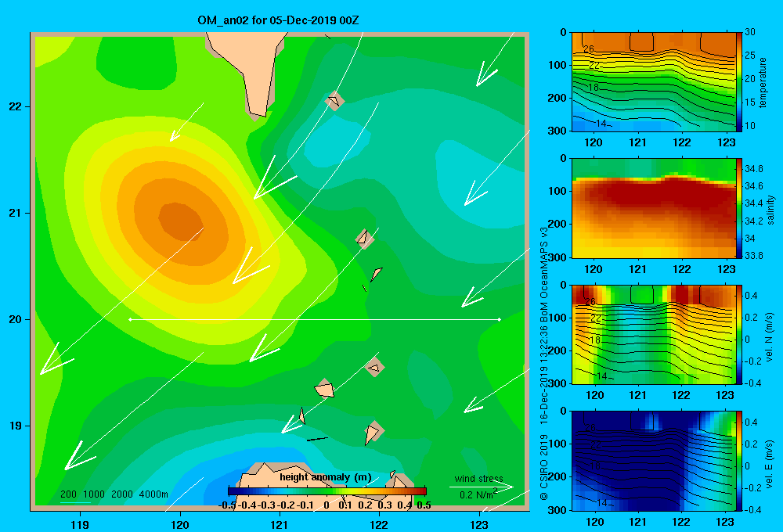783x532 pixels.
Task: Click longitude label 120 on main map
Action: coord(180,524)
